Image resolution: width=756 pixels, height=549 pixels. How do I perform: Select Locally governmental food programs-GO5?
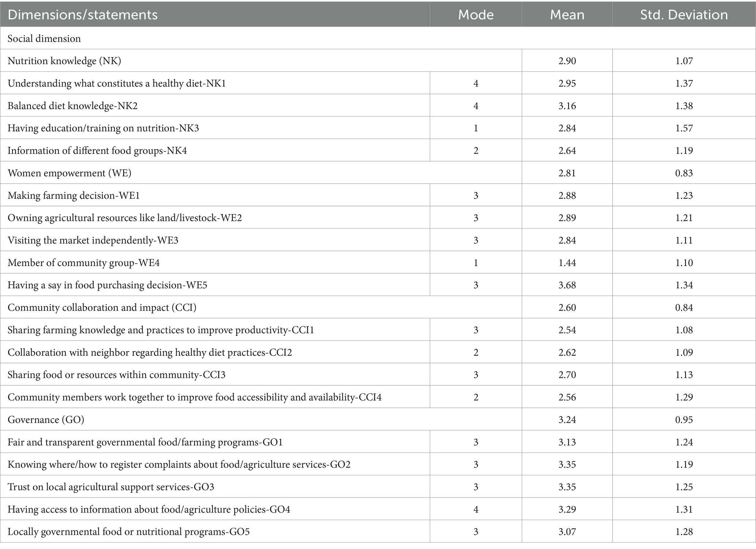coord(129,532)
